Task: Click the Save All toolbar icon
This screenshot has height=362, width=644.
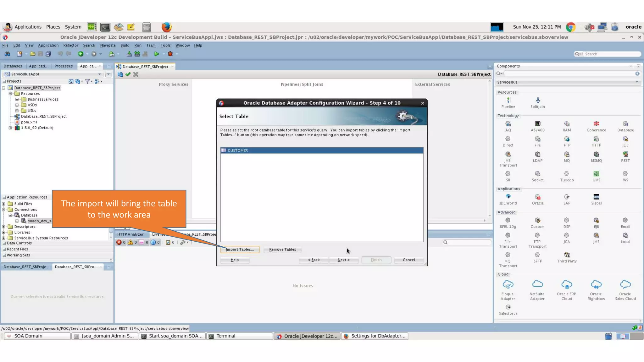Action: 48,54
